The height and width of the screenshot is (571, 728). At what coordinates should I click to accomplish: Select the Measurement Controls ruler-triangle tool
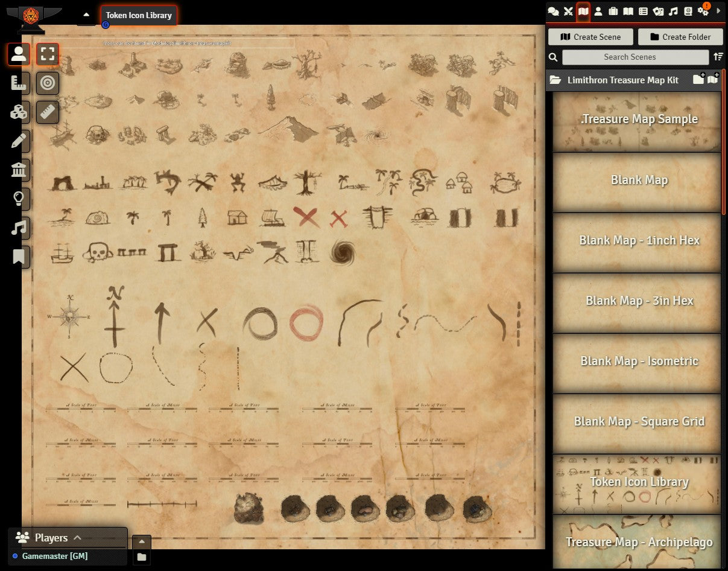coord(19,83)
